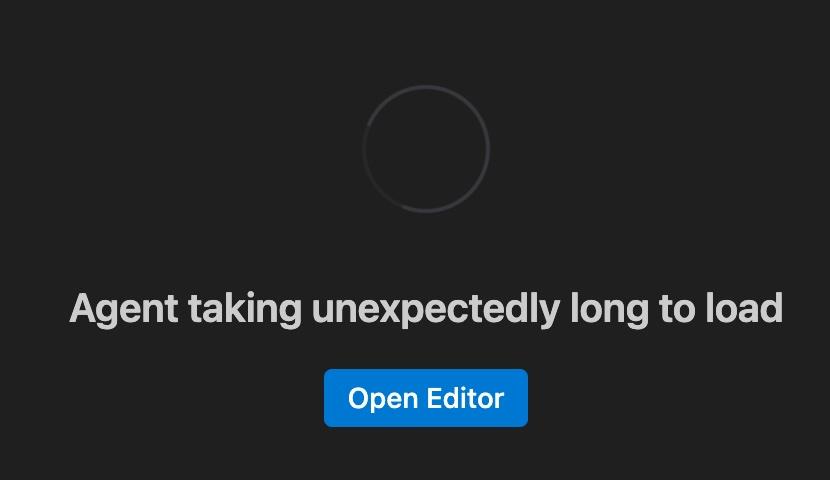Click the Open Editor button
Viewport: 830px width, 480px height.
point(426,398)
